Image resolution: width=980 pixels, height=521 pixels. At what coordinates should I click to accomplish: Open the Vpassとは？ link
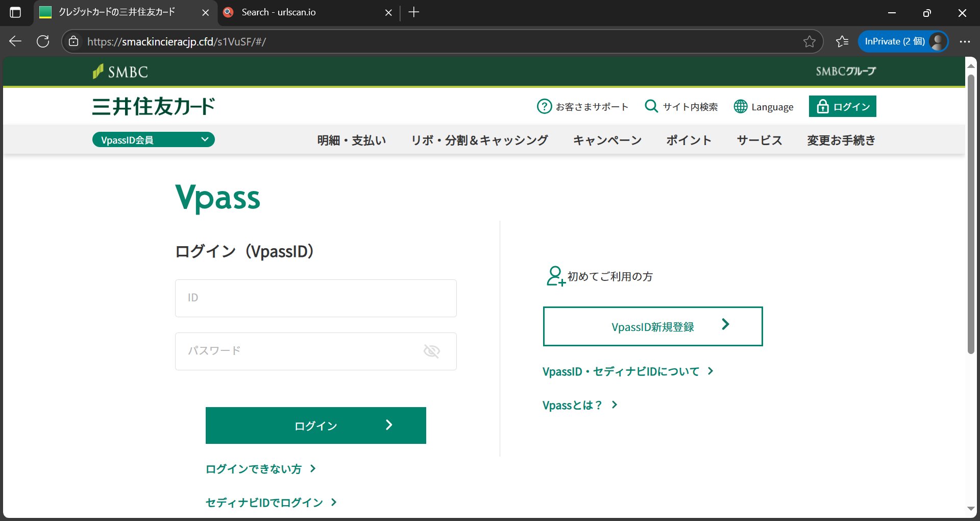click(x=573, y=405)
